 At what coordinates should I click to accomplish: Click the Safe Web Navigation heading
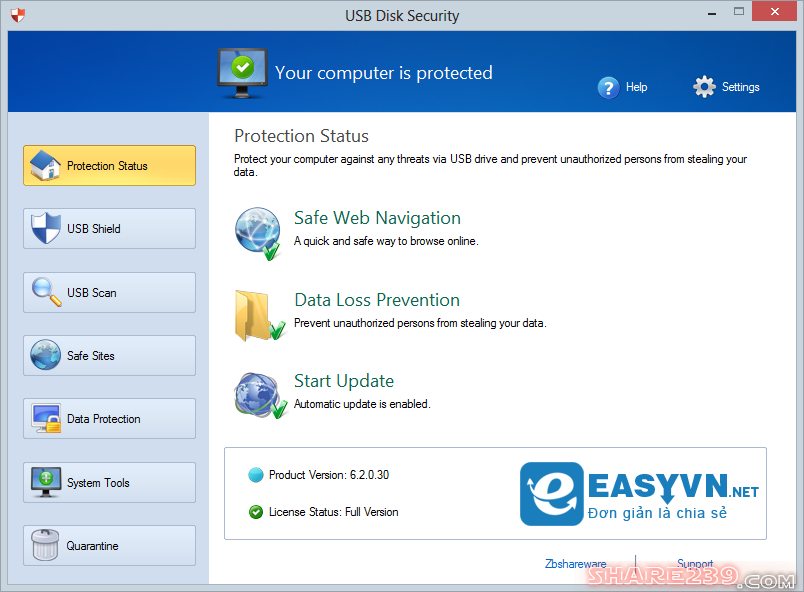[x=377, y=218]
